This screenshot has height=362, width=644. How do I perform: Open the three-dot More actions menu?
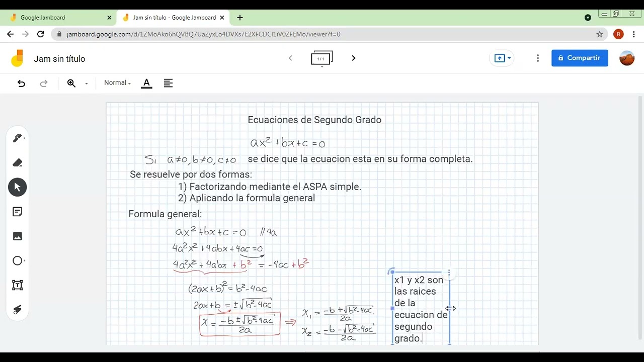pos(538,58)
